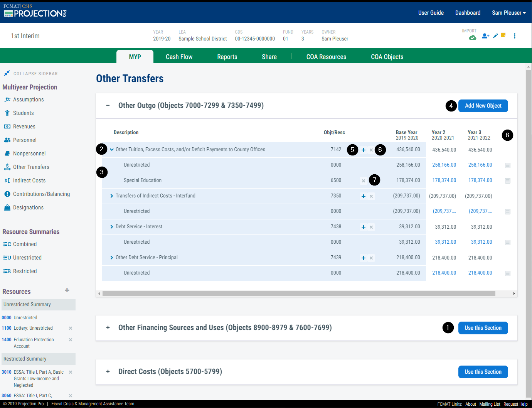Delete Other Debt Service - Principal row 7439
Screen dimensions: 532x408
coord(371,258)
